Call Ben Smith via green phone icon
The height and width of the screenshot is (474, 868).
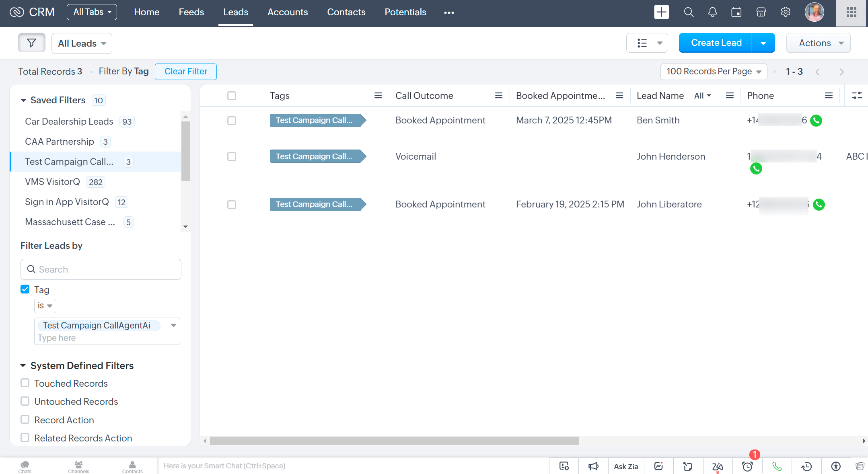pyautogui.click(x=816, y=120)
